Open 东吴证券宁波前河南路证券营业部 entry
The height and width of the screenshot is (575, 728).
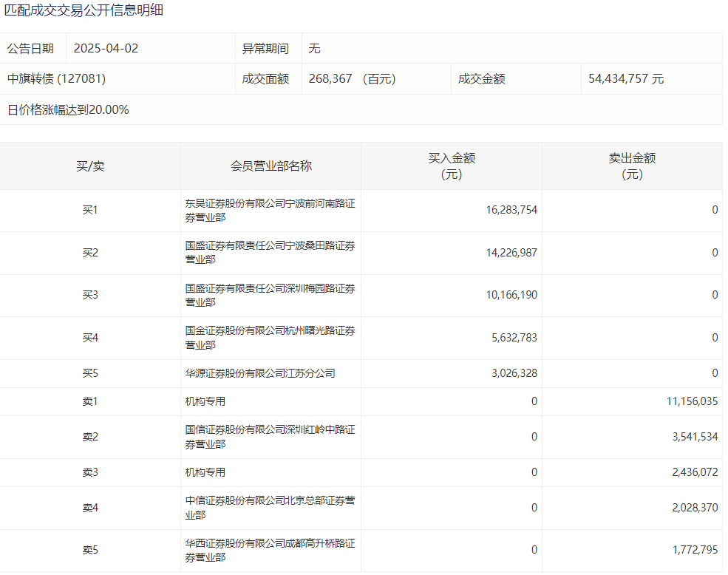click(x=270, y=211)
